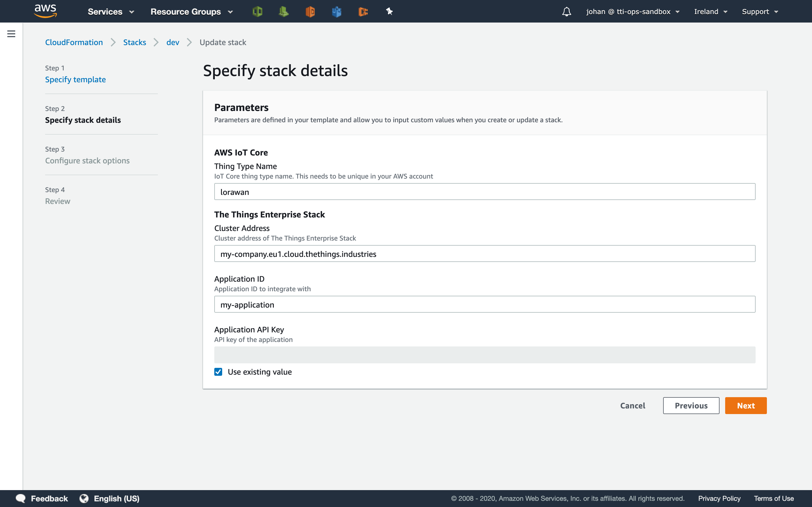This screenshot has width=812, height=507.
Task: Open the Feedback link in footer
Action: (49, 499)
